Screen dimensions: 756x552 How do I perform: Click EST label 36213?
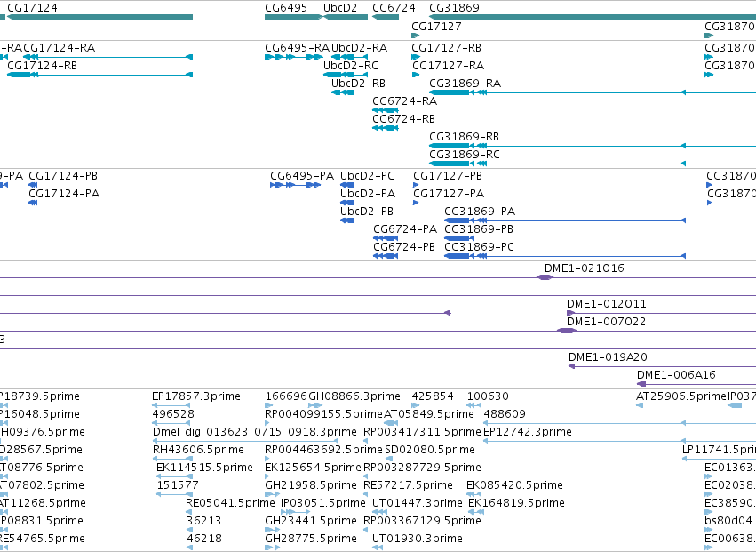[x=204, y=521]
